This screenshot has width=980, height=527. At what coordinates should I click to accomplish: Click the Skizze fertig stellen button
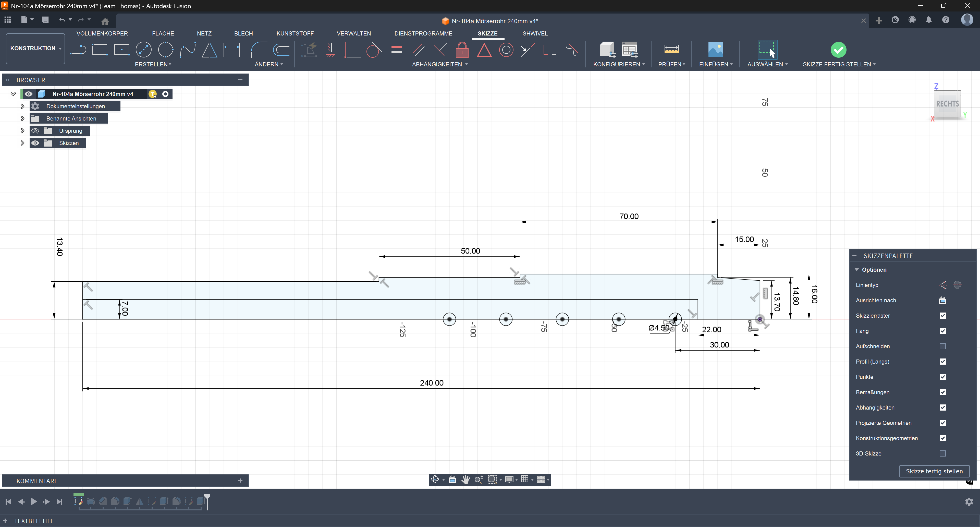point(934,471)
